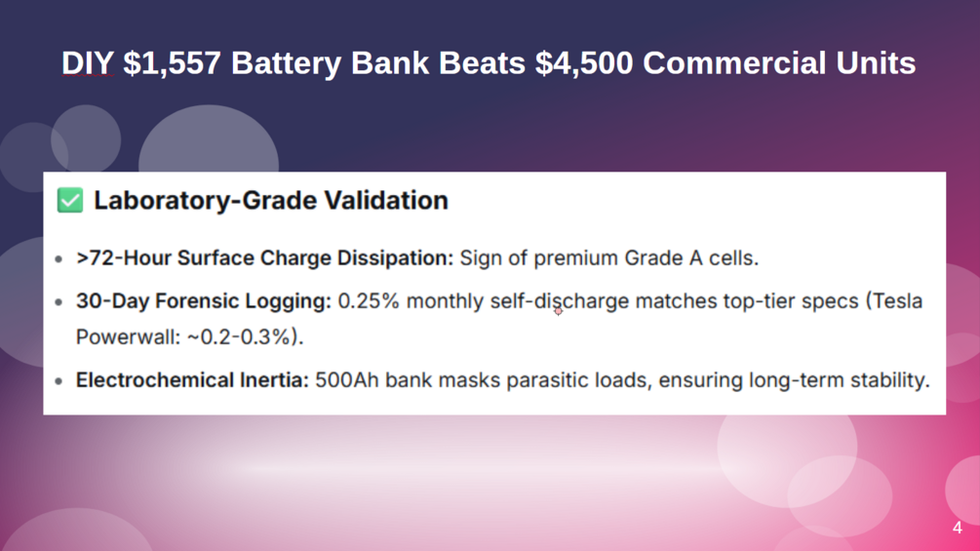The width and height of the screenshot is (980, 551).
Task: Click the "0.25%" figure in the second bullet
Action: tap(369, 301)
